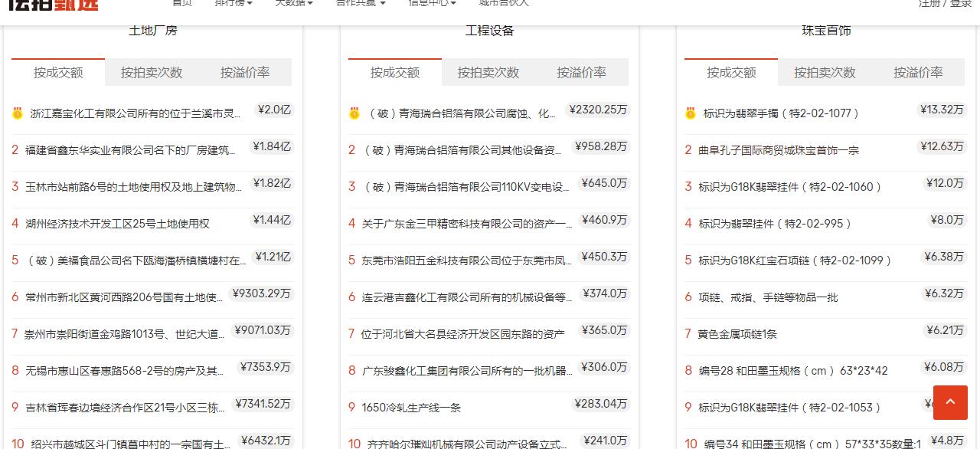
Task: Open the 福建省鑫东华实业有限公司 listing
Action: [131, 150]
